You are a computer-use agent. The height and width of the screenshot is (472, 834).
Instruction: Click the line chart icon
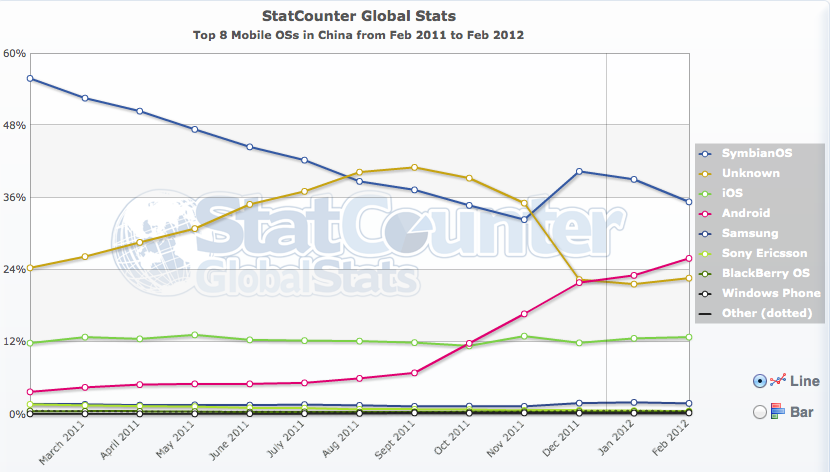pos(777,381)
